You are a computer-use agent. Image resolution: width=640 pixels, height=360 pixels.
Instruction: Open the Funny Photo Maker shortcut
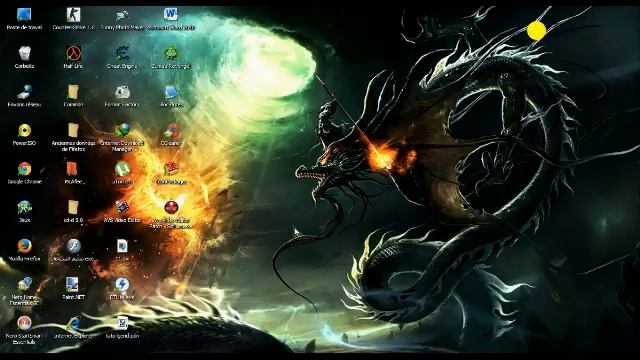click(x=122, y=16)
